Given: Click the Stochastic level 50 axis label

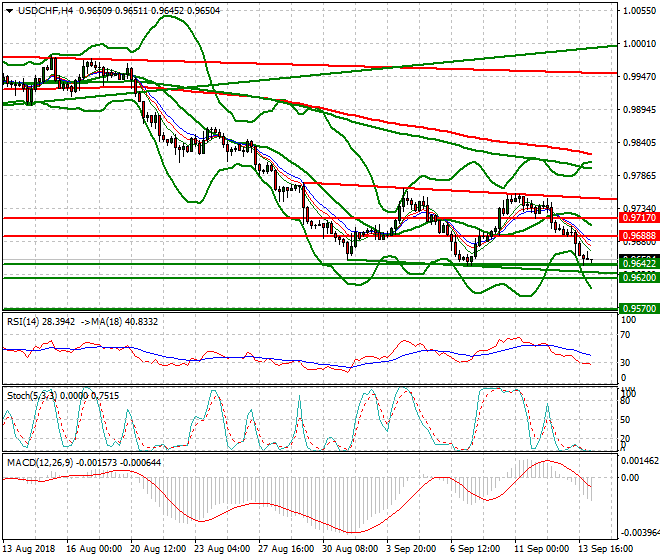Looking at the screenshot, I should pos(625,420).
